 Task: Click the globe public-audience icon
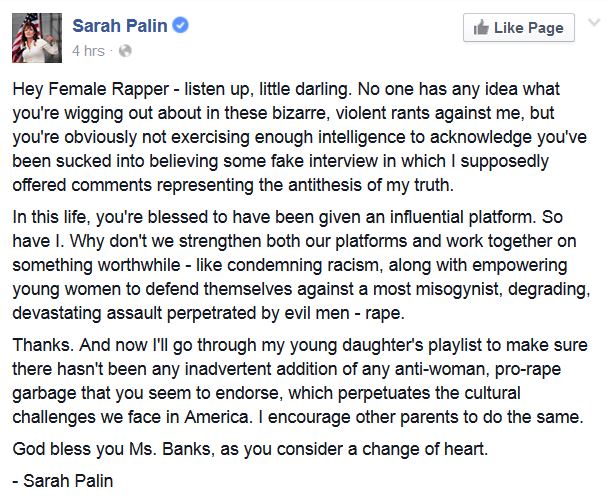point(123,49)
